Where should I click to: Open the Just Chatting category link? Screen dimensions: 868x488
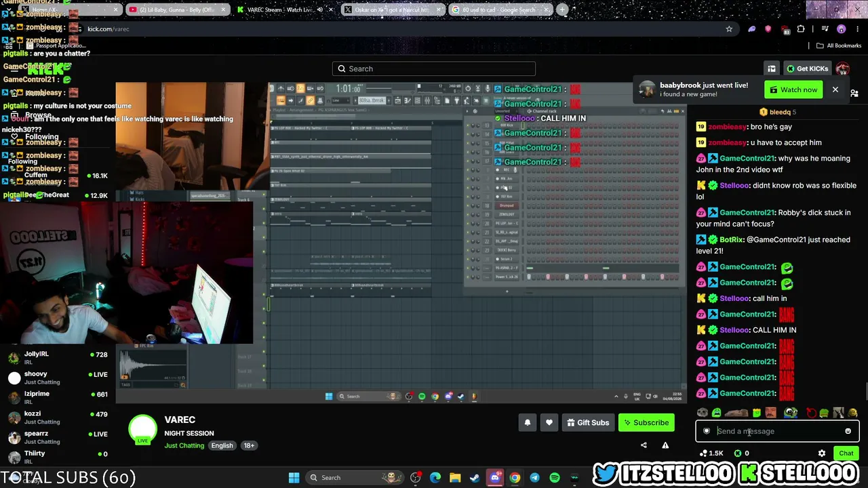click(184, 446)
